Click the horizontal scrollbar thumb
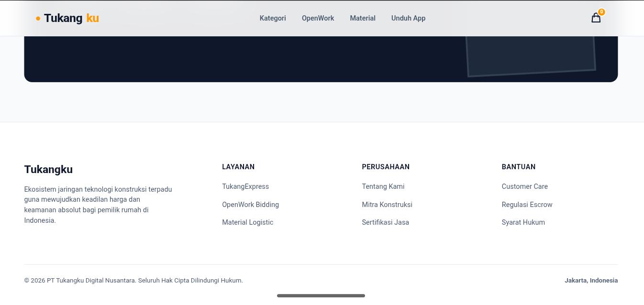This screenshot has height=305, width=644. click(321, 296)
